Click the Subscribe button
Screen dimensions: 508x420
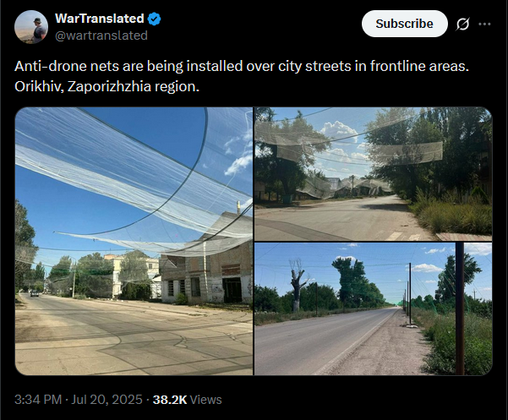[405, 24]
